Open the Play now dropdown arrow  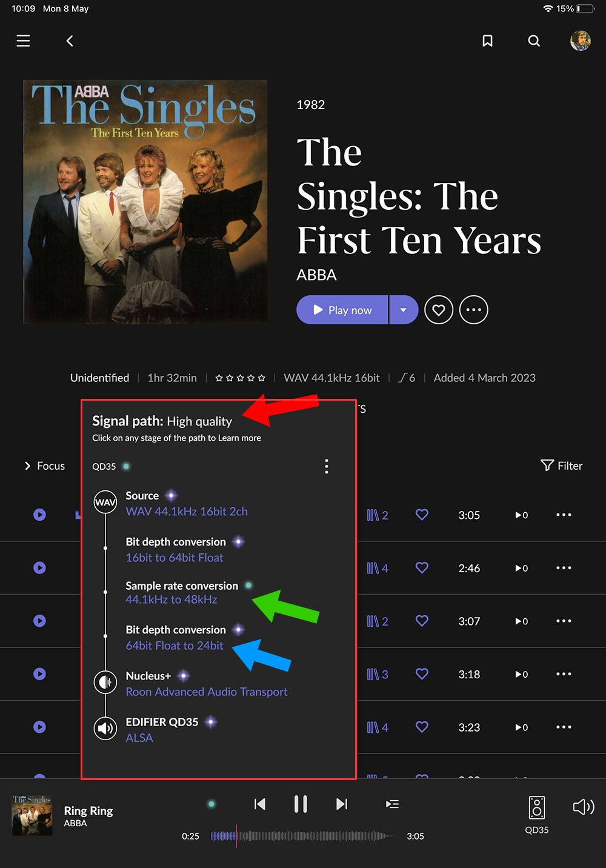[x=404, y=310]
